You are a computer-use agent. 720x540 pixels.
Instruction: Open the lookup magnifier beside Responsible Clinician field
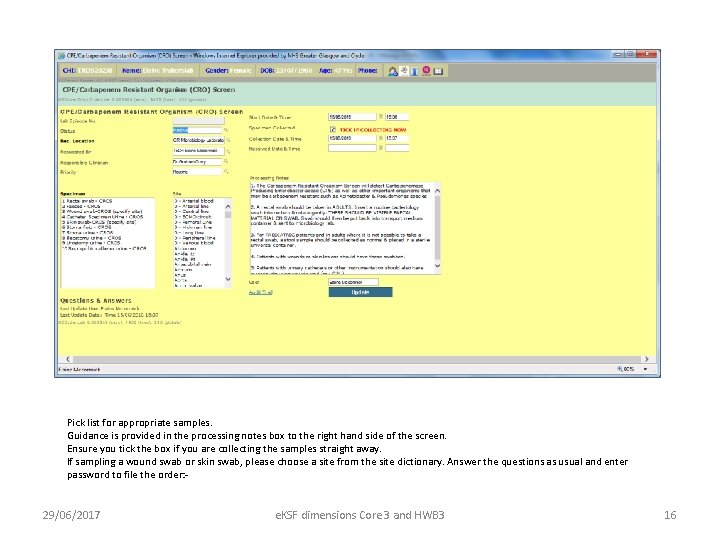[x=226, y=162]
